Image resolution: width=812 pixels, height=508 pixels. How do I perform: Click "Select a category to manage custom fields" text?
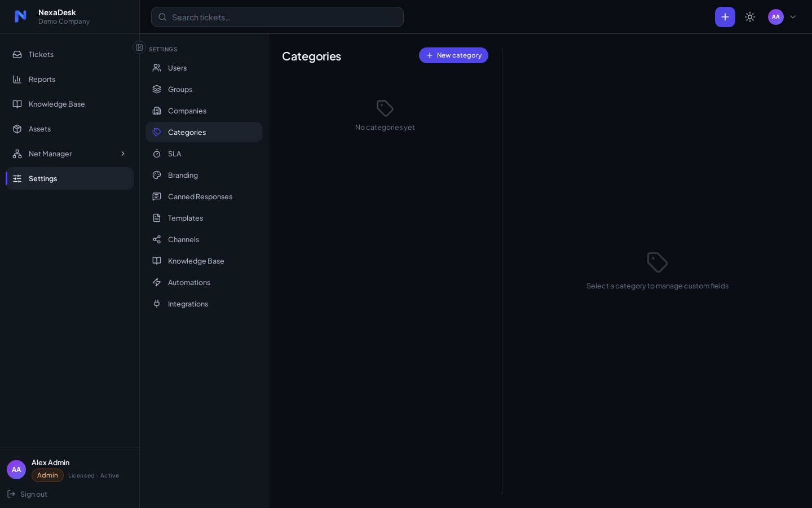coord(657,286)
